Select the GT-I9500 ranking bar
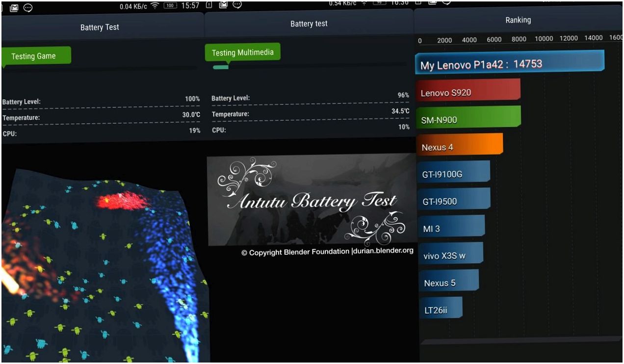The image size is (624, 364). (453, 200)
